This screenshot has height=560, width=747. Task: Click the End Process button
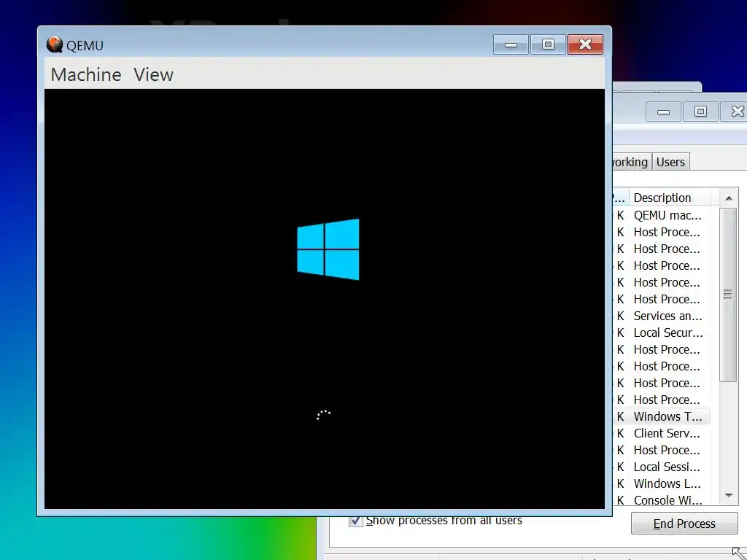pyautogui.click(x=684, y=524)
